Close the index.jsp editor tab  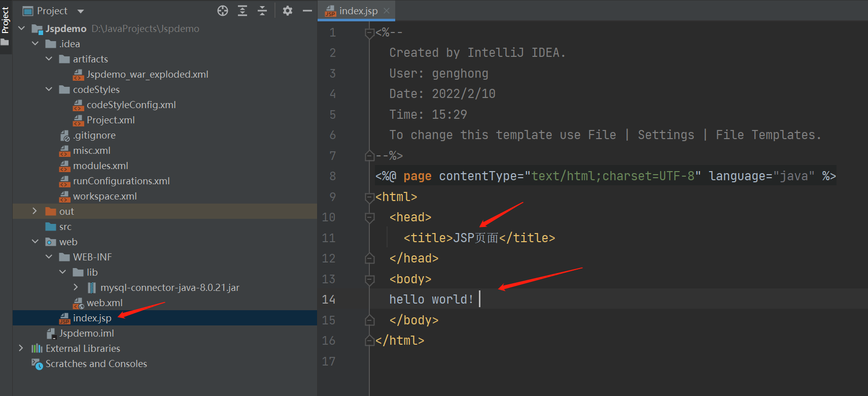387,11
